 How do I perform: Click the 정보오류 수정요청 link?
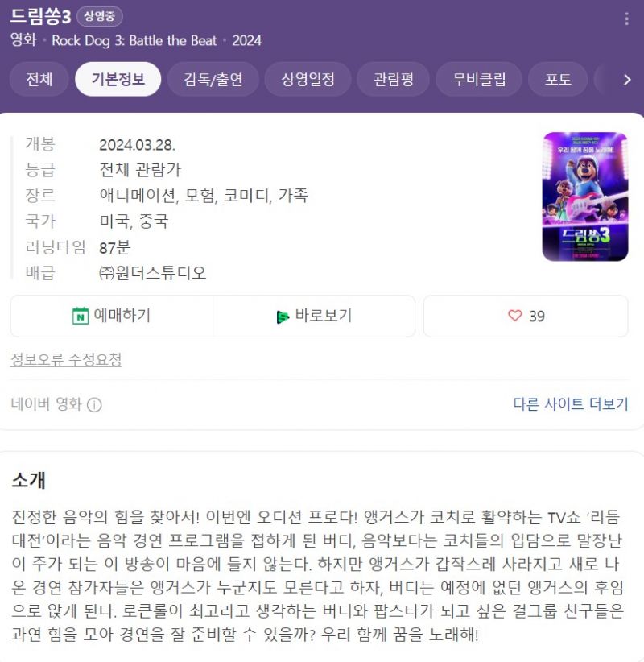(66, 360)
